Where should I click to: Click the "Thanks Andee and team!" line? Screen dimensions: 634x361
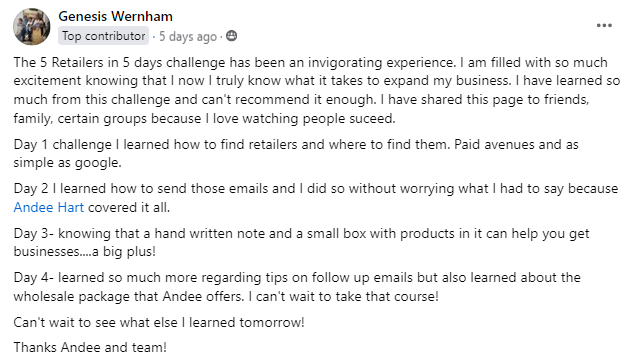tap(90, 347)
